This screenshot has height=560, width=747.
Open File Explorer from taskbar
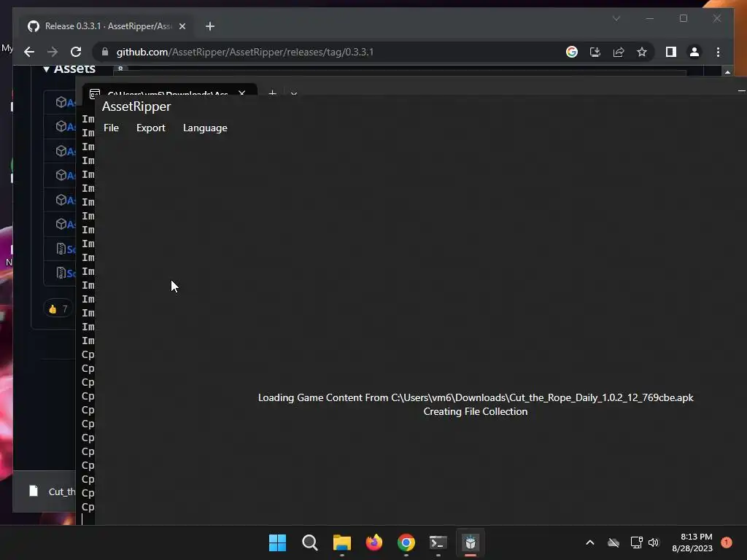coord(341,542)
